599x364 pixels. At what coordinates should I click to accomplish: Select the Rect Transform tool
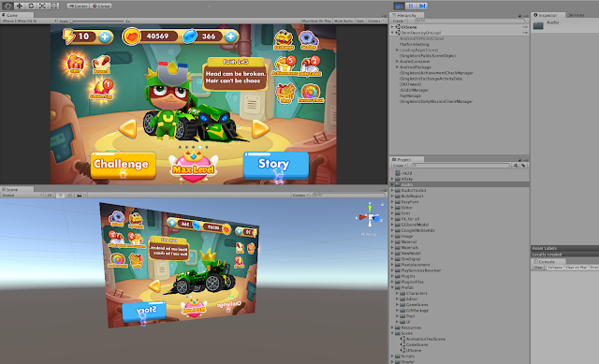54,7
